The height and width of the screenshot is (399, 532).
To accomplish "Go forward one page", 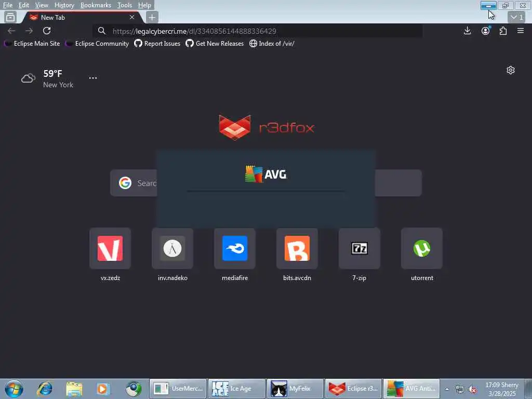I will tap(29, 31).
